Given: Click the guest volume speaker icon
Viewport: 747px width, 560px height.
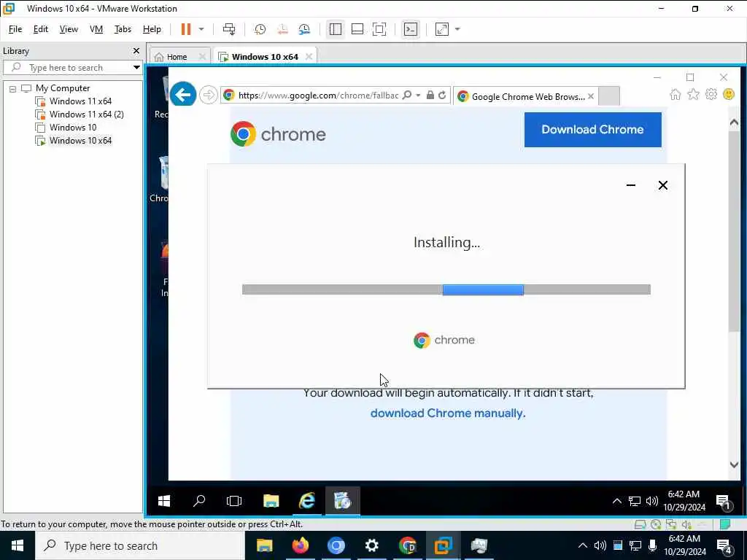Looking at the screenshot, I should [x=651, y=500].
